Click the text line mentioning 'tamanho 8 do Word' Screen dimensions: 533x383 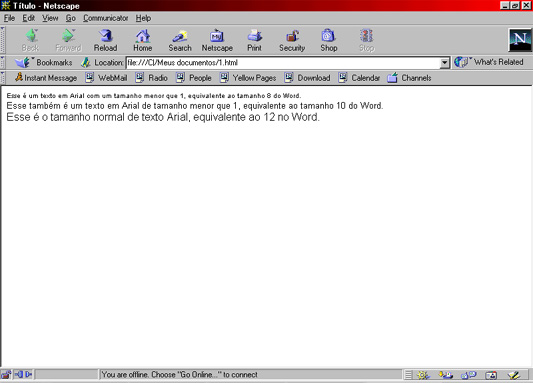coord(154,96)
